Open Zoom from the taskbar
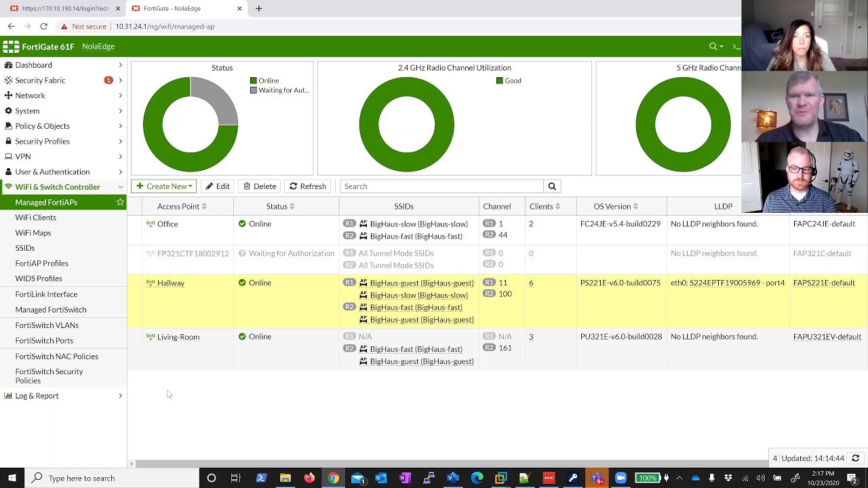Screen dimensions: 868x488 coord(620,478)
